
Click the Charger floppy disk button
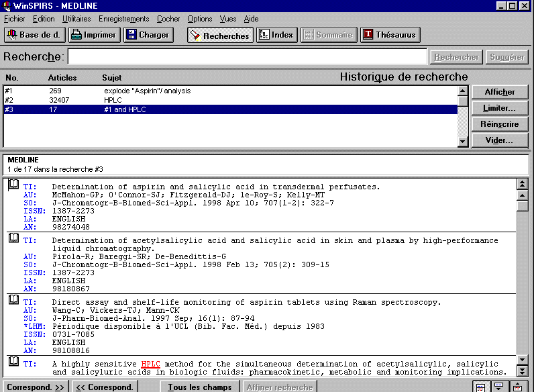(148, 35)
